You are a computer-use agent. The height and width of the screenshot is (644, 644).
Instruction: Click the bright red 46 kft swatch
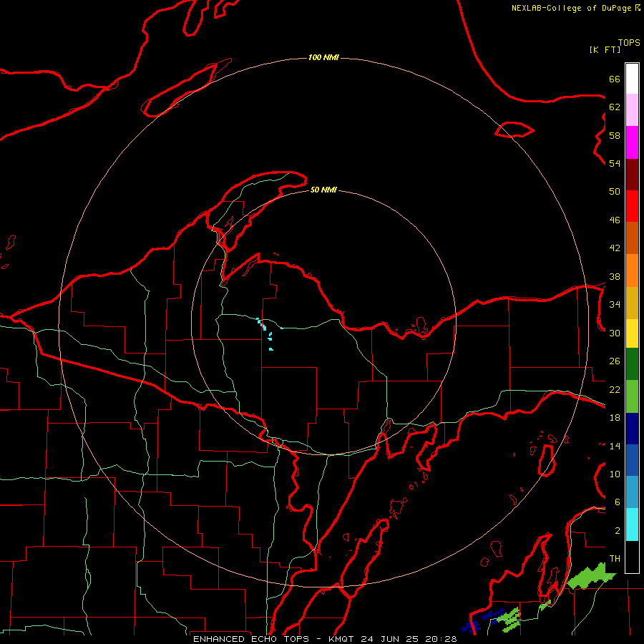632,206
